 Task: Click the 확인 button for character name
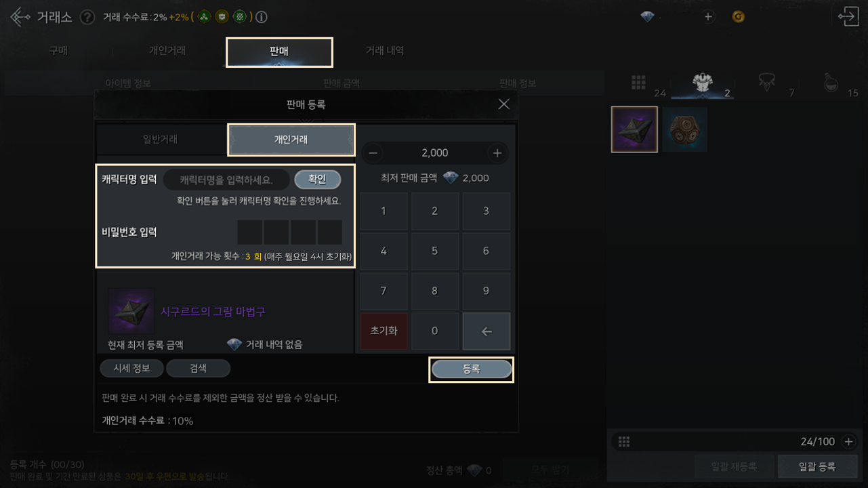point(317,180)
